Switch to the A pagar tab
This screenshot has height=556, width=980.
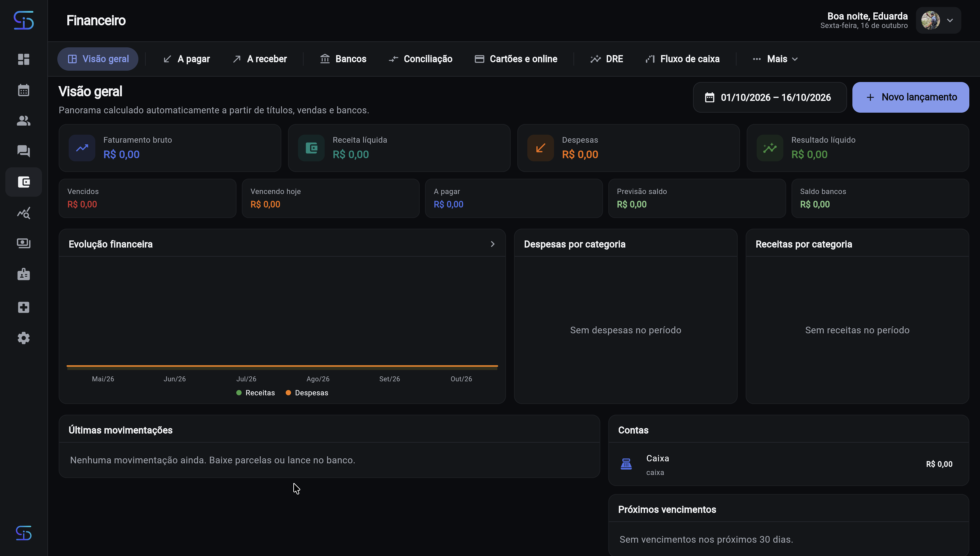(187, 59)
